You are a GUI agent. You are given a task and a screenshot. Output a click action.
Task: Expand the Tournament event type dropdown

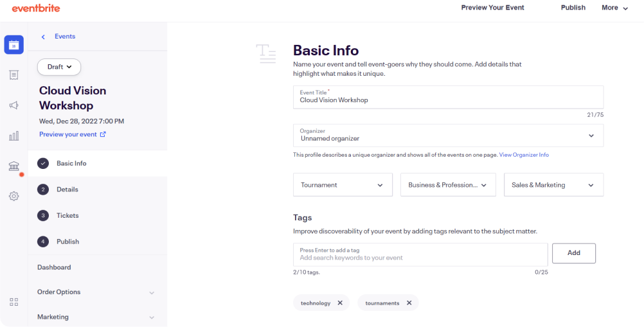coord(343,184)
